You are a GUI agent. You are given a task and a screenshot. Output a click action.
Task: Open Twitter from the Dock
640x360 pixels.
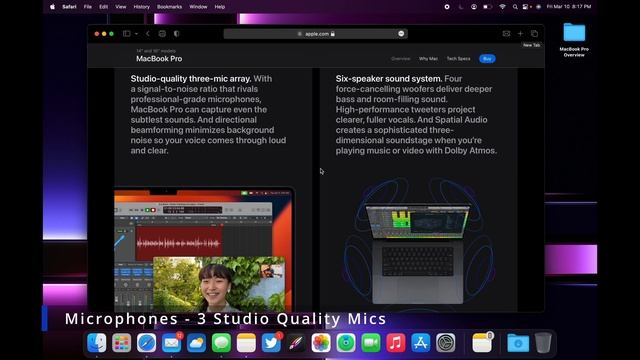(x=271, y=343)
